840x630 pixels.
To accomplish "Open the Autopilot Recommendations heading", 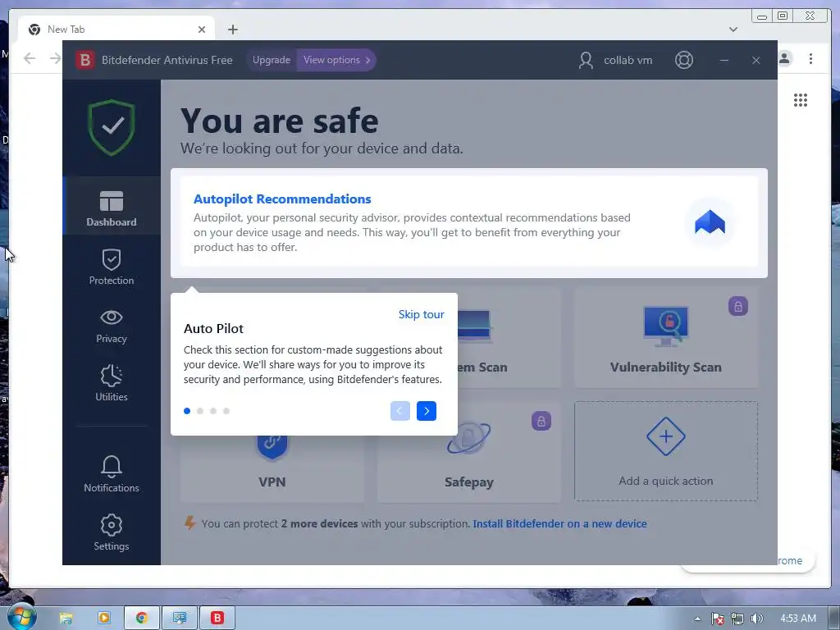I will point(282,199).
